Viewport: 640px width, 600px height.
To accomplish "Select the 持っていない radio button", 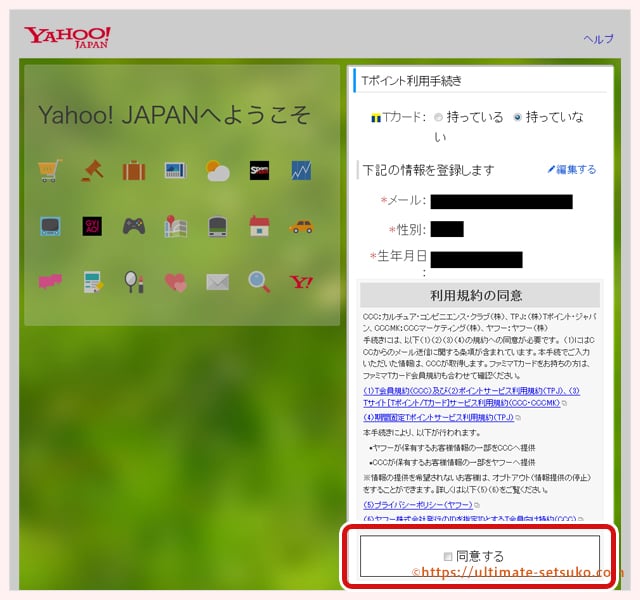I will (x=518, y=117).
